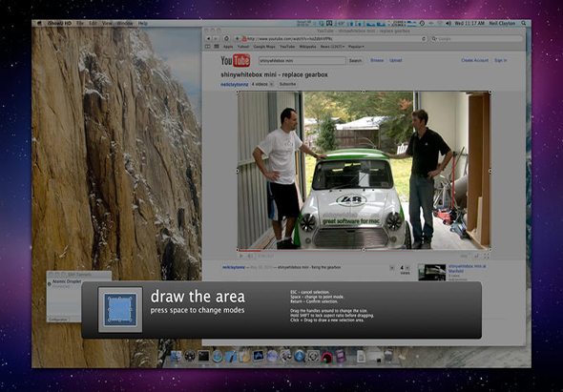
Task: Open the View menu
Action: pos(107,23)
